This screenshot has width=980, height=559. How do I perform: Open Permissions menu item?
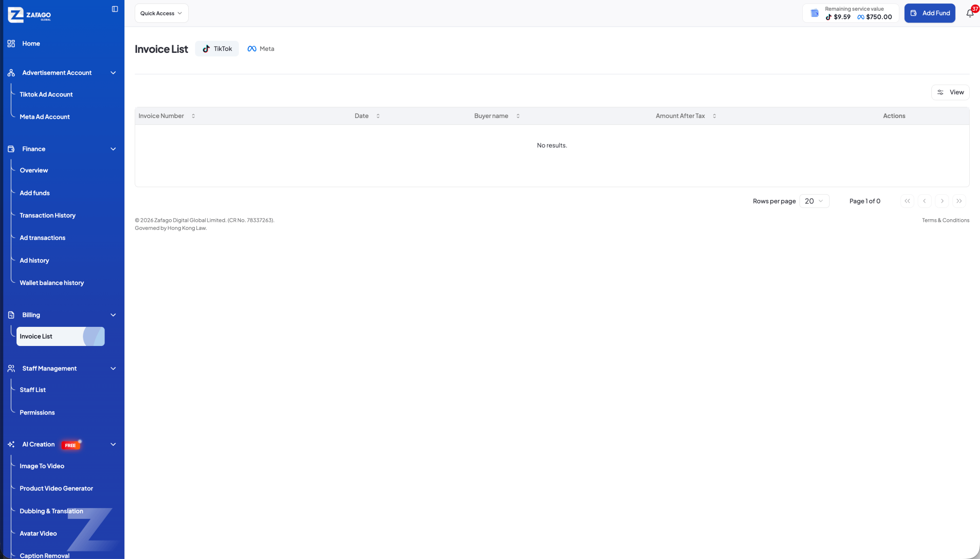point(37,412)
